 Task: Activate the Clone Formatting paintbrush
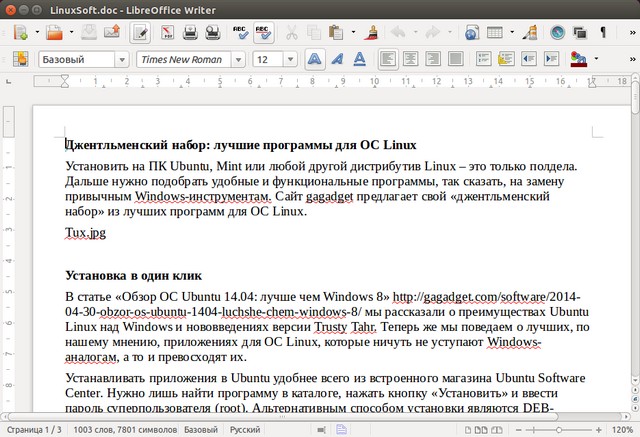371,32
